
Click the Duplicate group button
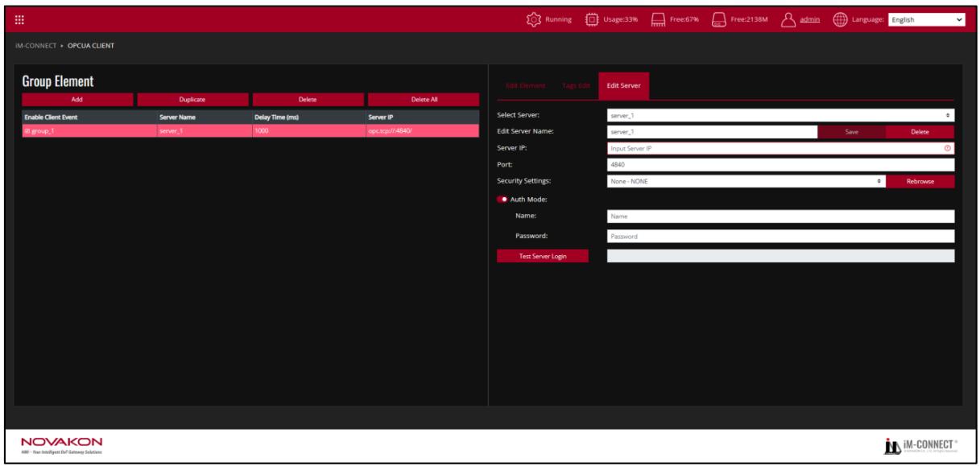click(192, 99)
